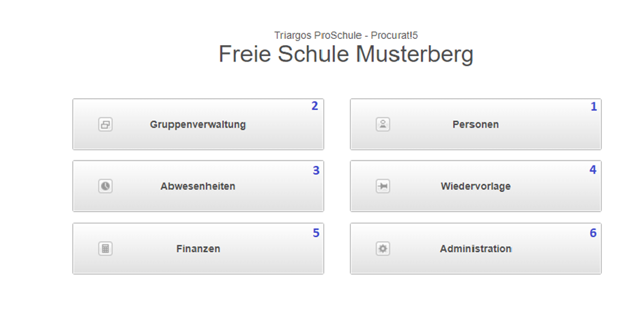Image resolution: width=644 pixels, height=319 pixels.
Task: Click the gear icon beside Administration
Action: 383,249
